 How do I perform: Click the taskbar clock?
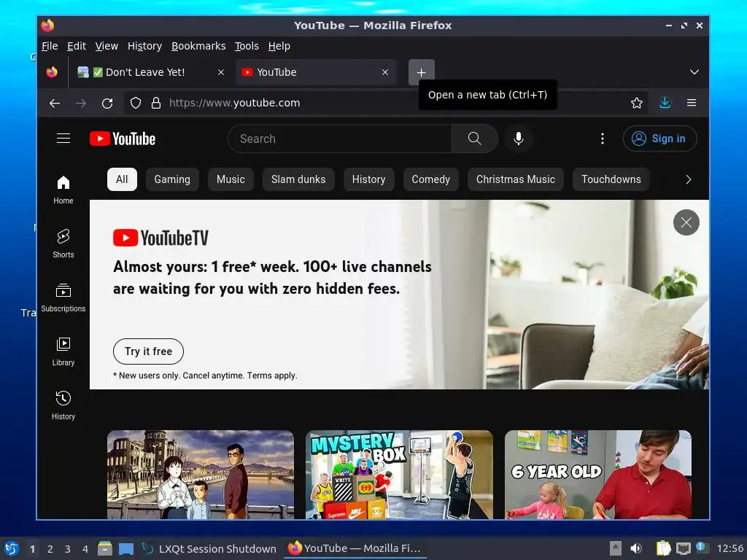[729, 548]
